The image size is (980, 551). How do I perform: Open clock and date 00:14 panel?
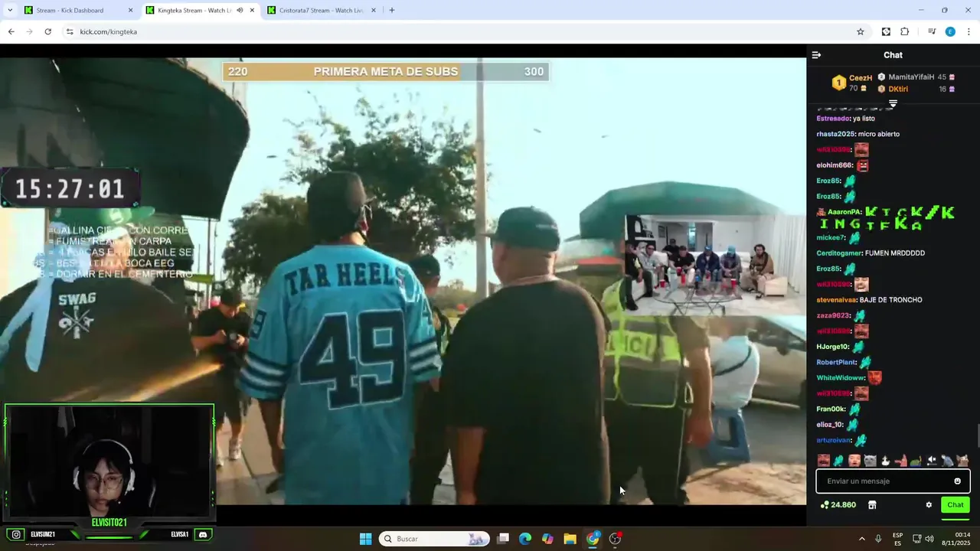pyautogui.click(x=955, y=539)
